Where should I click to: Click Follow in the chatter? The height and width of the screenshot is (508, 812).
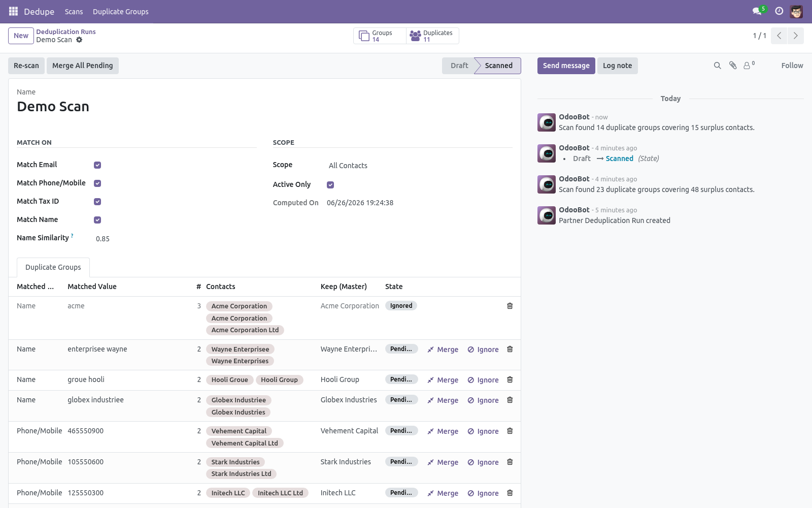792,66
